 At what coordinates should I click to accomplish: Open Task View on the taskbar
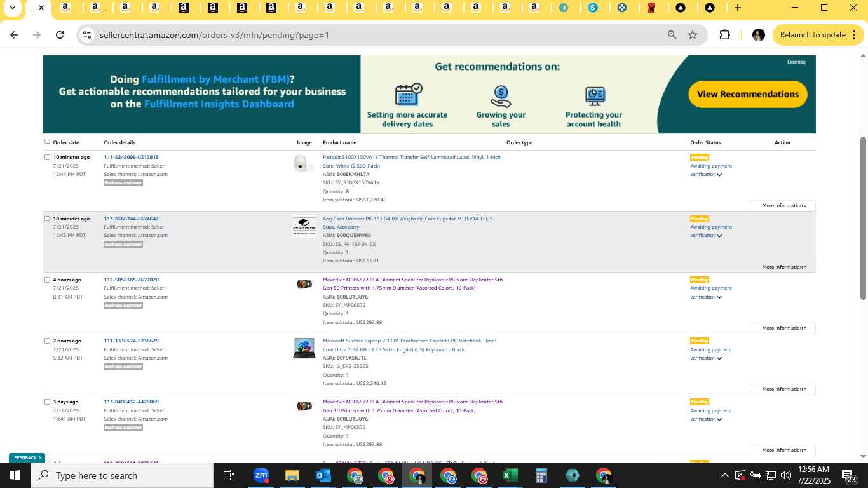pyautogui.click(x=229, y=475)
